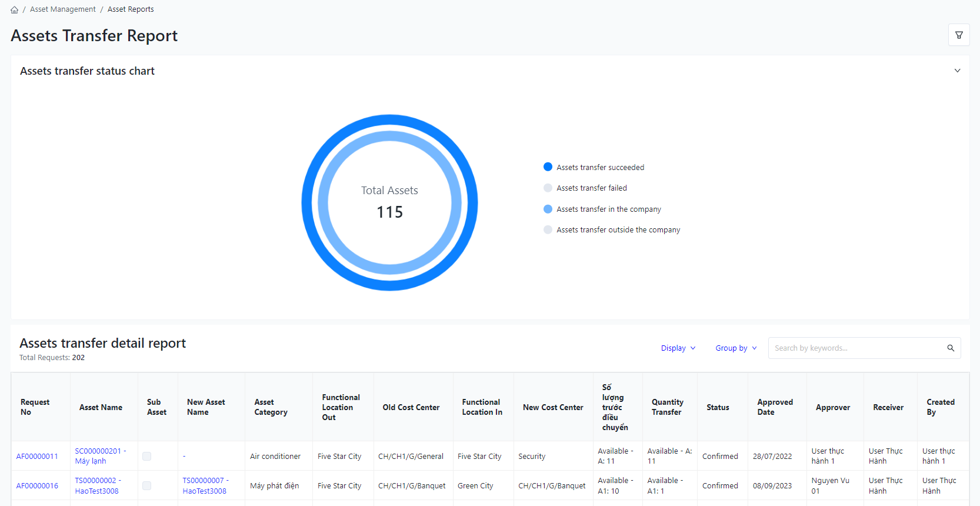Screen dimensions: 980x506
Task: Click the search magnifier icon
Action: pos(951,348)
